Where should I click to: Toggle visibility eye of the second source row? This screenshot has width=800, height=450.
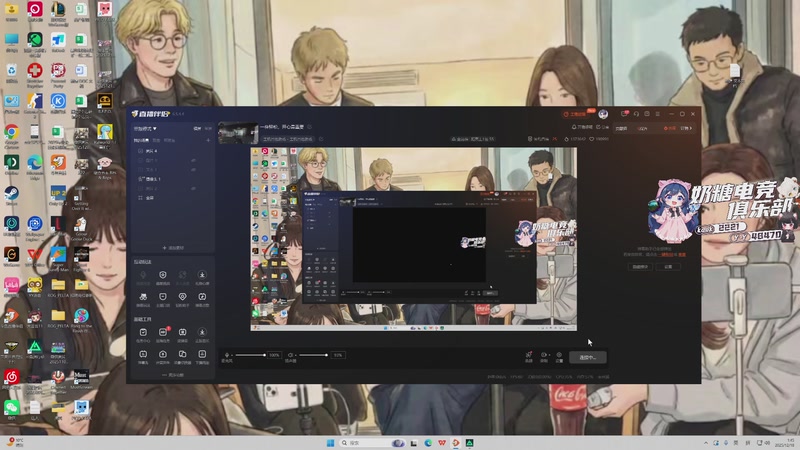click(x=193, y=160)
